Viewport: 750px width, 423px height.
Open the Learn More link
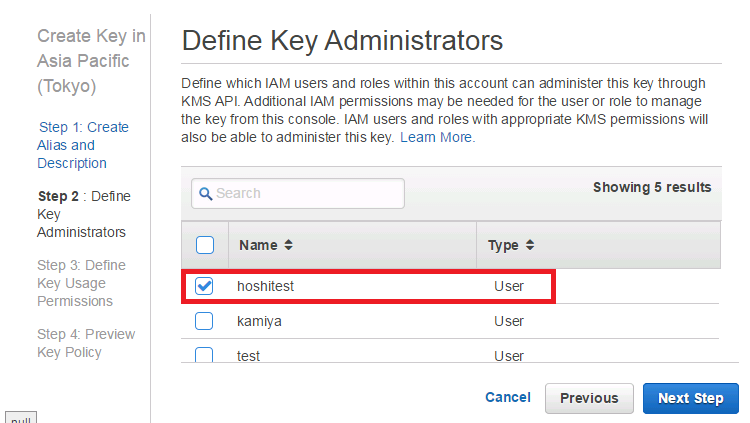(x=438, y=137)
